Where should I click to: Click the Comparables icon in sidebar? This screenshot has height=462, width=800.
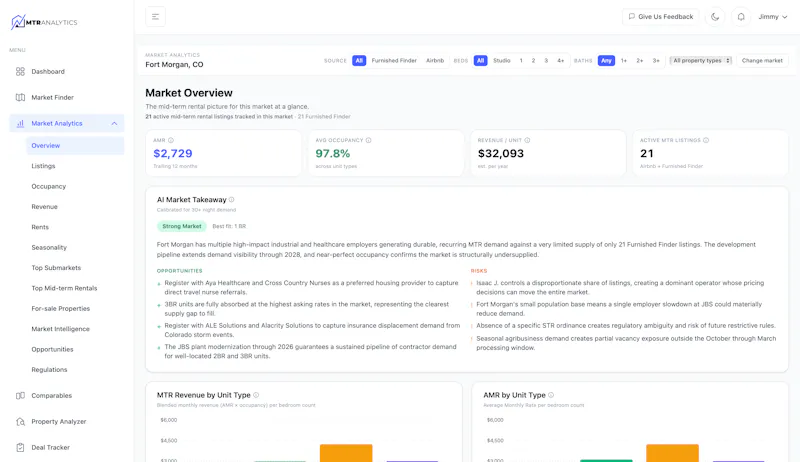coord(20,396)
